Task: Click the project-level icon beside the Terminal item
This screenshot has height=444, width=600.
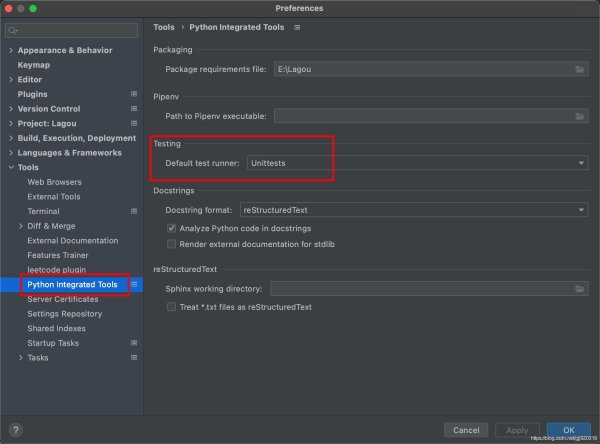Action: [x=134, y=211]
